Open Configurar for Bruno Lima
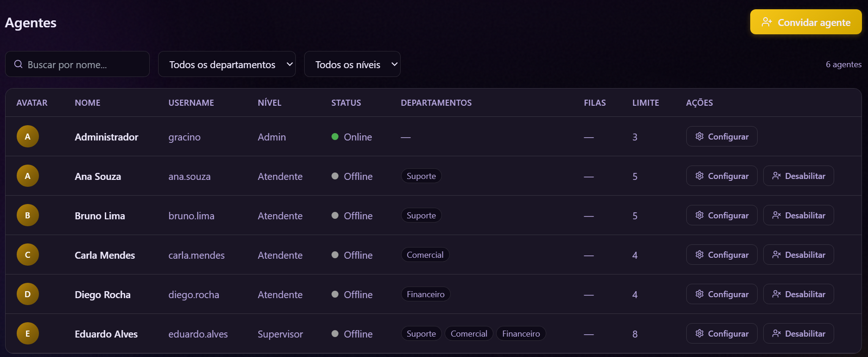The height and width of the screenshot is (357, 868). pos(721,216)
